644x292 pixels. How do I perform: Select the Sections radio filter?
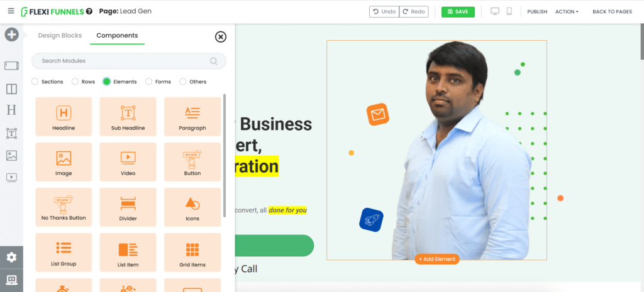pos(35,82)
